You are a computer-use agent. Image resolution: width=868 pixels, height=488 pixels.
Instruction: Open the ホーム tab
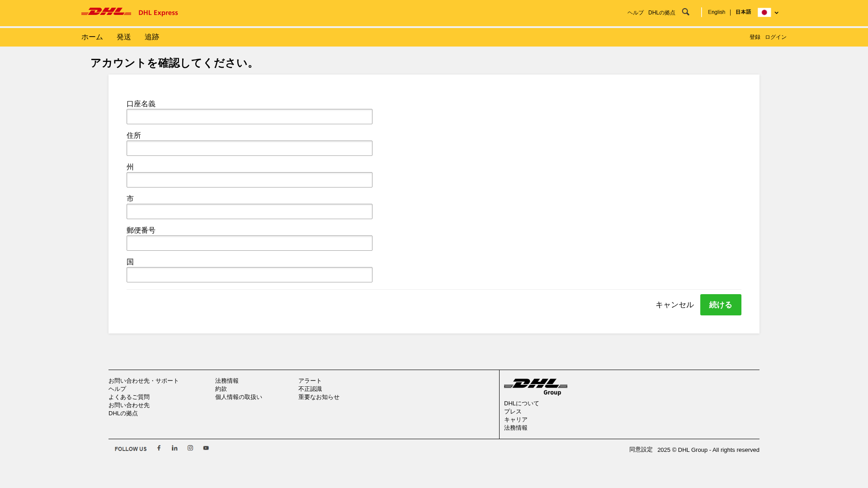(92, 37)
